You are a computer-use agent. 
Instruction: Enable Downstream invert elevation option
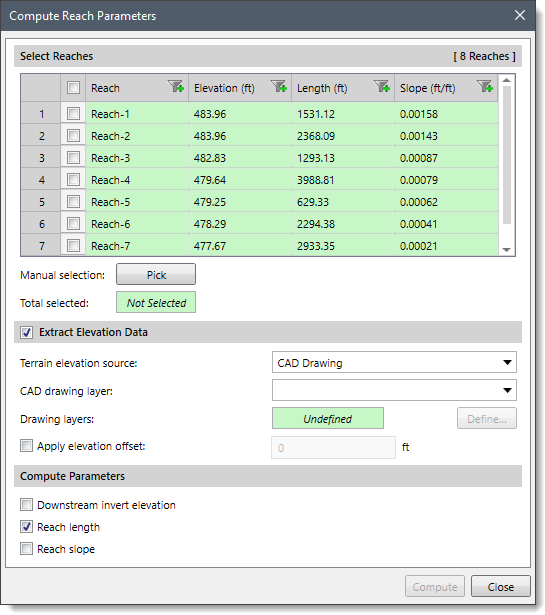[x=27, y=505]
